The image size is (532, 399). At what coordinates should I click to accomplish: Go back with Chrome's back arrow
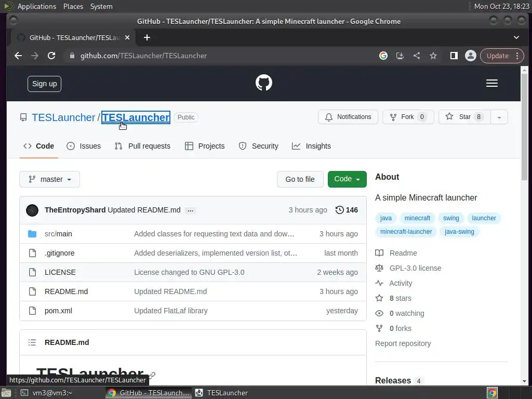[x=18, y=56]
